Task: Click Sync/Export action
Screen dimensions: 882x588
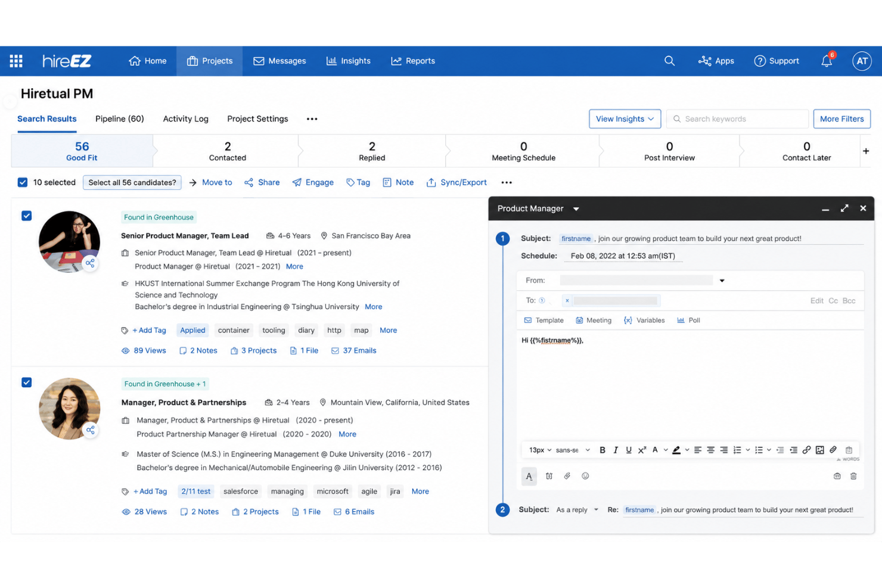Action: click(456, 182)
